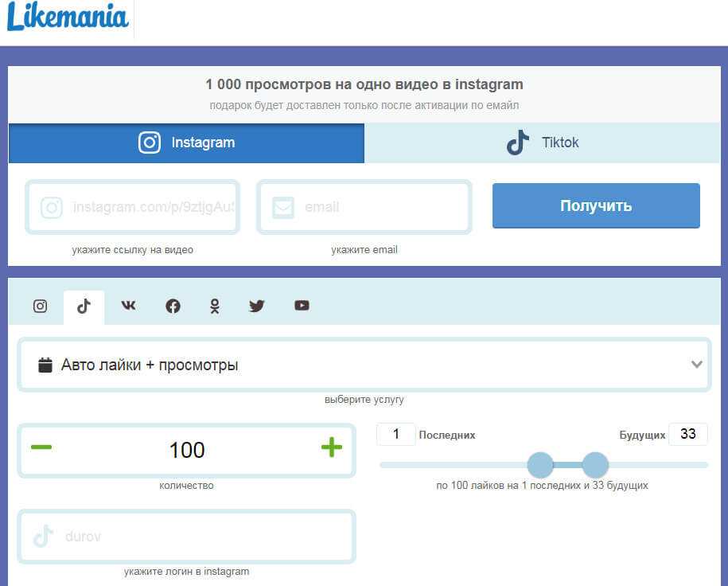Switch to the blue Instagram gift tab
The image size is (728, 586).
186,143
